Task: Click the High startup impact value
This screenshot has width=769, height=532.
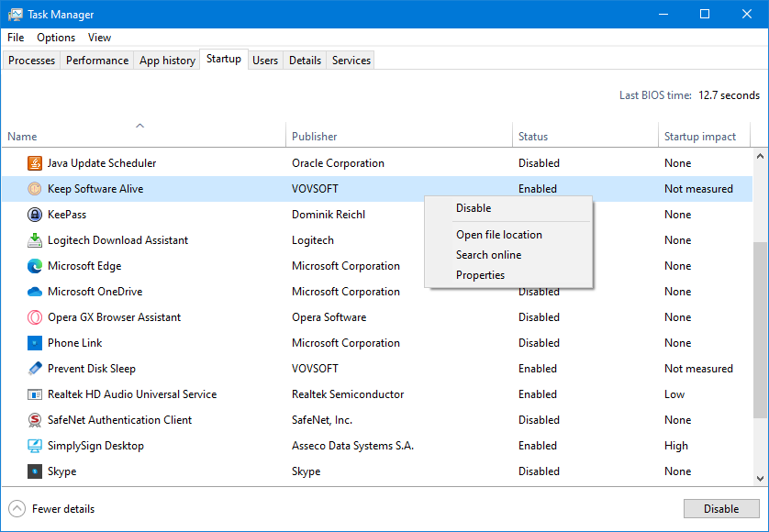Action: pyautogui.click(x=676, y=446)
